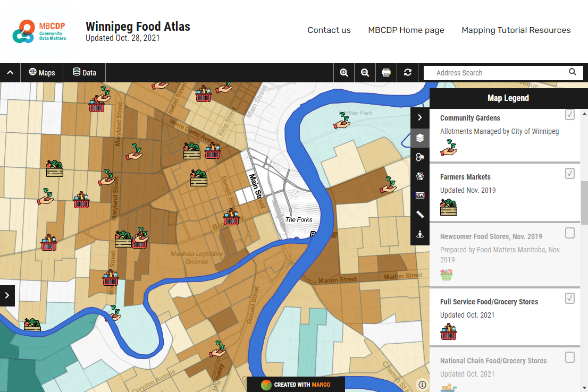Click the Allotments Managed by City of Winnipeg text
Screen dimensions: 588x392
(x=499, y=131)
